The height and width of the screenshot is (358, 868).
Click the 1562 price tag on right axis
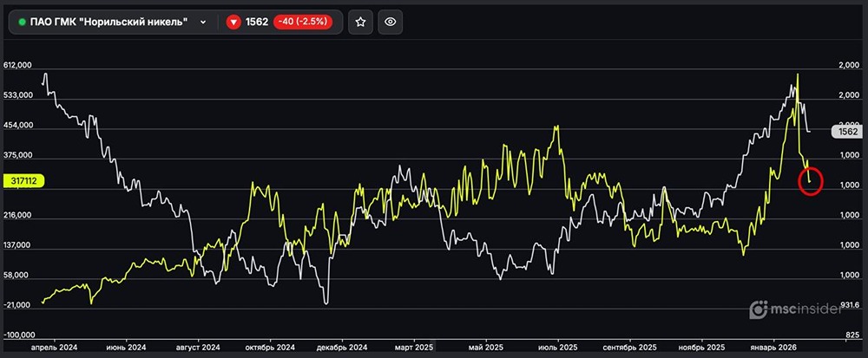(x=845, y=132)
